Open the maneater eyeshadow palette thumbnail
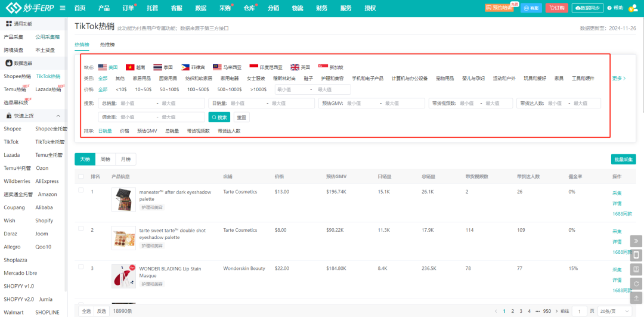644x317 pixels. tap(123, 200)
